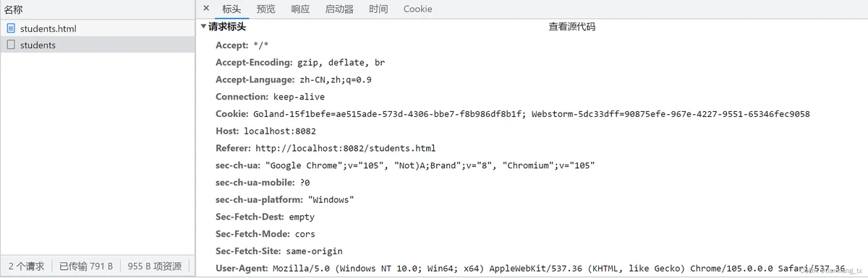The height and width of the screenshot is (278, 868).
Task: Select the students.html request row
Action: tap(98, 29)
